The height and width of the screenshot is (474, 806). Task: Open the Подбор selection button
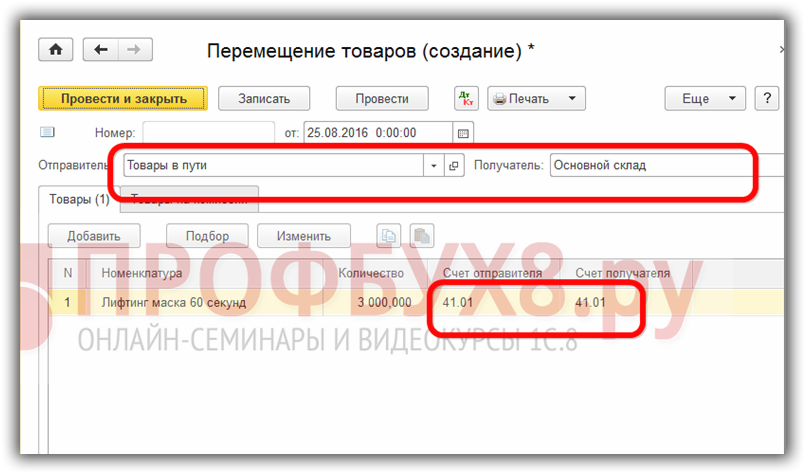206,236
